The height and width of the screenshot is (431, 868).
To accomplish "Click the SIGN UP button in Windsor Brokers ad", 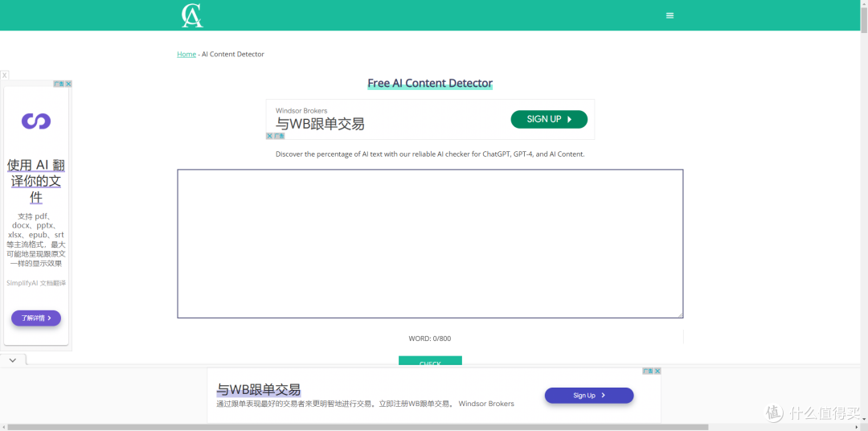I will point(549,119).
